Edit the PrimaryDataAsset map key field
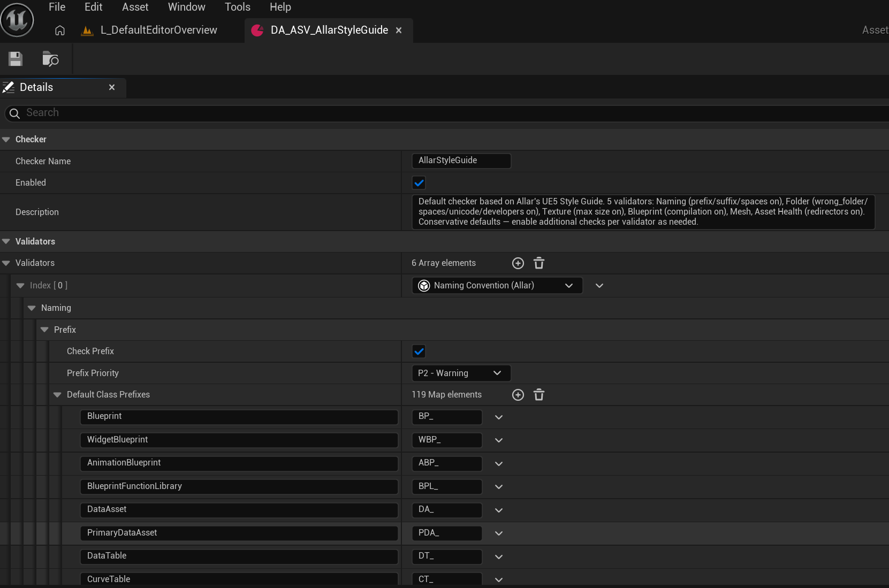 [x=239, y=533]
